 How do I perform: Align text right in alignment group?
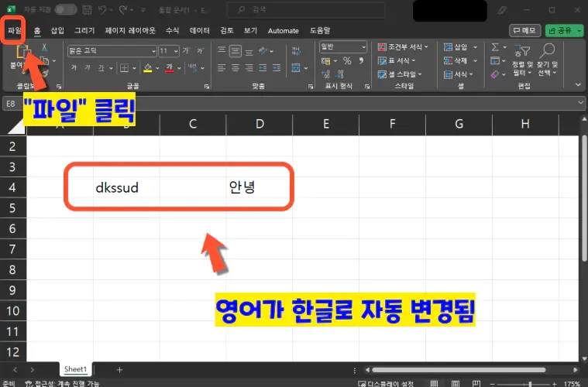(249, 67)
